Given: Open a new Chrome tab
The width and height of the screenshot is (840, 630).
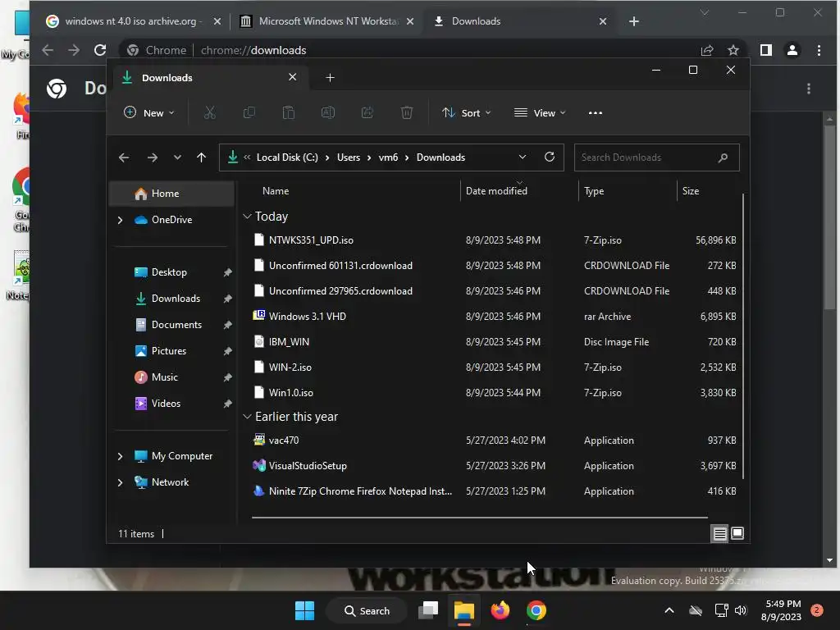Looking at the screenshot, I should (634, 21).
